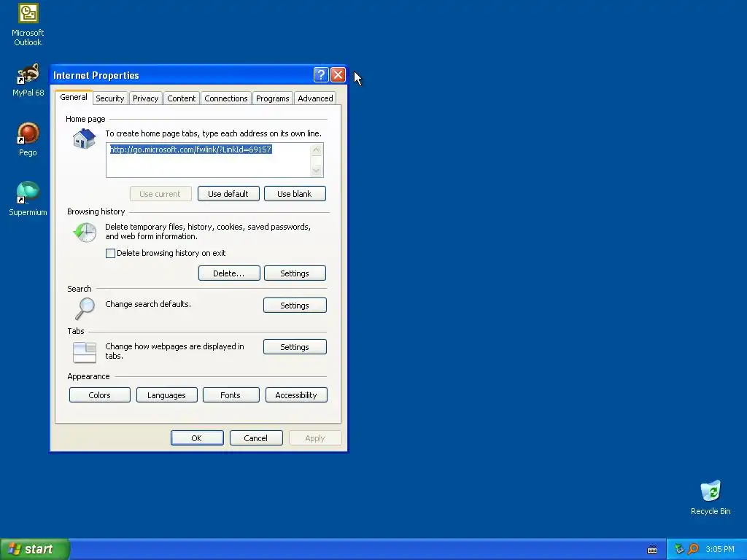Open the Start menu
747x560 pixels.
(x=35, y=549)
